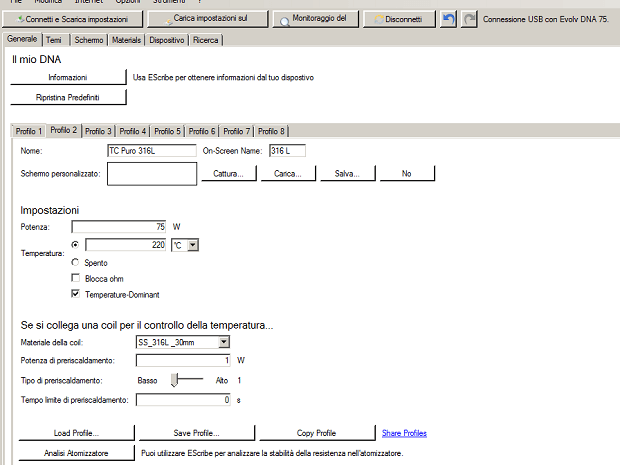The height and width of the screenshot is (465, 620).
Task: Click the Save Profile... button
Action: pos(197,433)
